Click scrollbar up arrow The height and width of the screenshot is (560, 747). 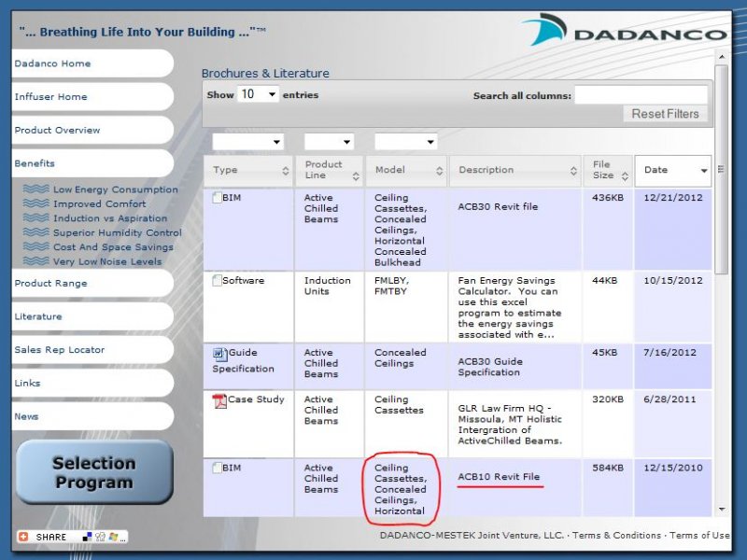click(722, 57)
